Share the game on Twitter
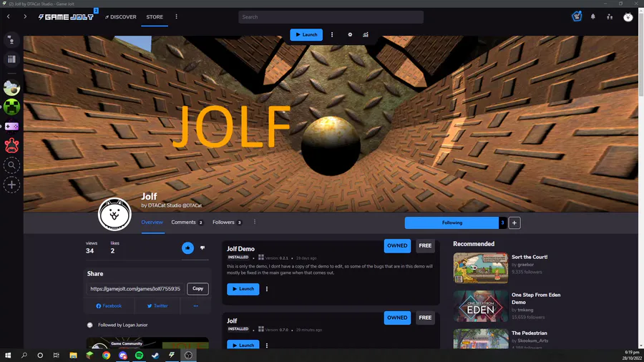The width and height of the screenshot is (644, 362). [157, 305]
